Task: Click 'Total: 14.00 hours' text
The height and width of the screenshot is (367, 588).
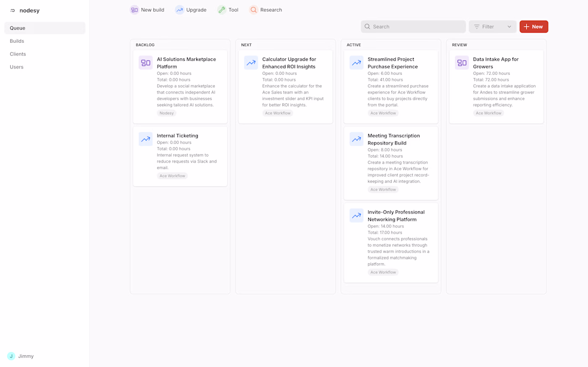Action: point(385,156)
